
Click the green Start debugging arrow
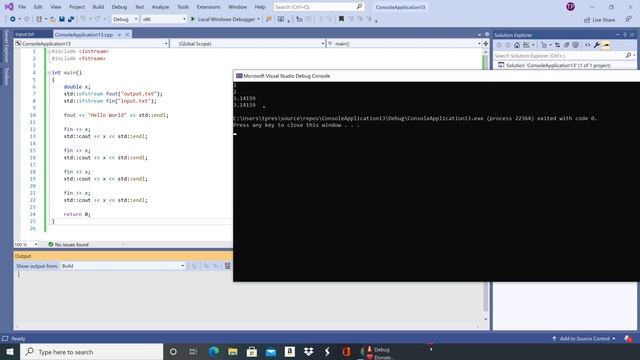(x=193, y=19)
